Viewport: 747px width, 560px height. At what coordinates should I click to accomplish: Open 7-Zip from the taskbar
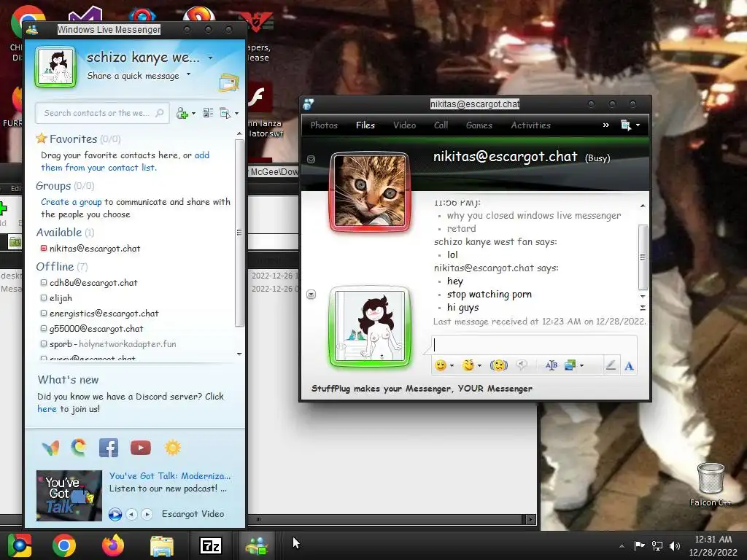click(211, 545)
